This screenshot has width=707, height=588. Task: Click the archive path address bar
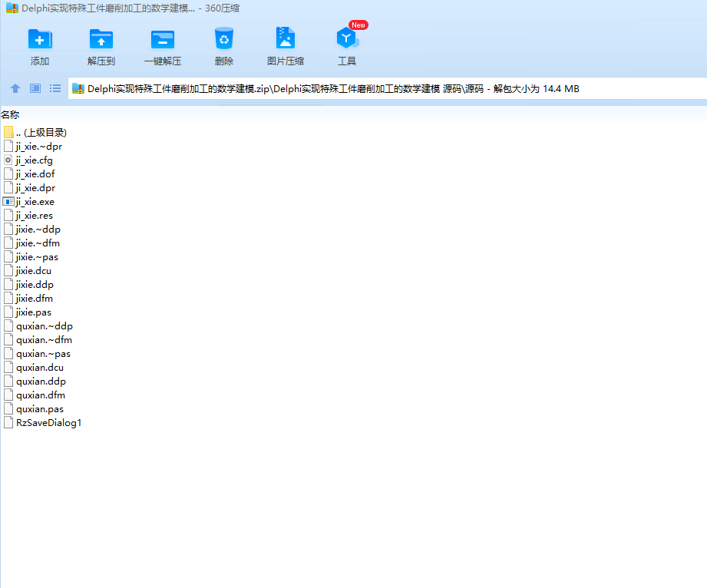(x=388, y=88)
